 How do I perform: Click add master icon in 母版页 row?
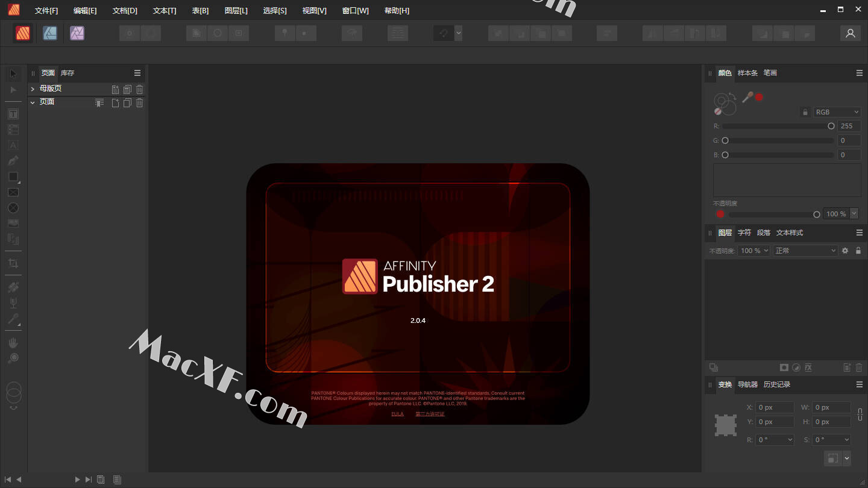click(115, 89)
